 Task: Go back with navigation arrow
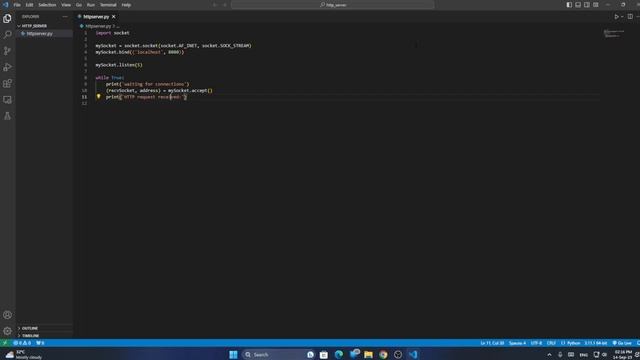215,5
